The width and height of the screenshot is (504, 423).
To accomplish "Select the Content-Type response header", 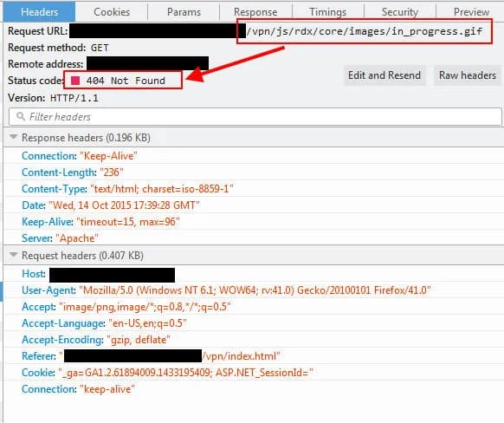I will 127,189.
